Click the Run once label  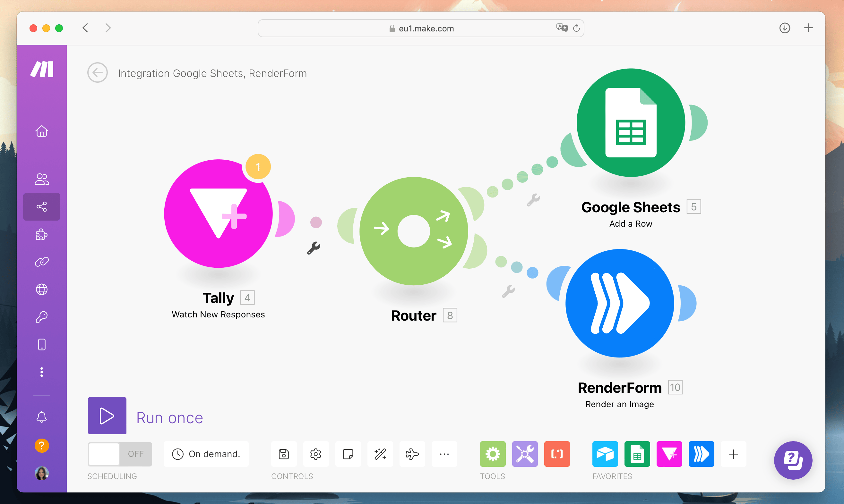pyautogui.click(x=170, y=418)
